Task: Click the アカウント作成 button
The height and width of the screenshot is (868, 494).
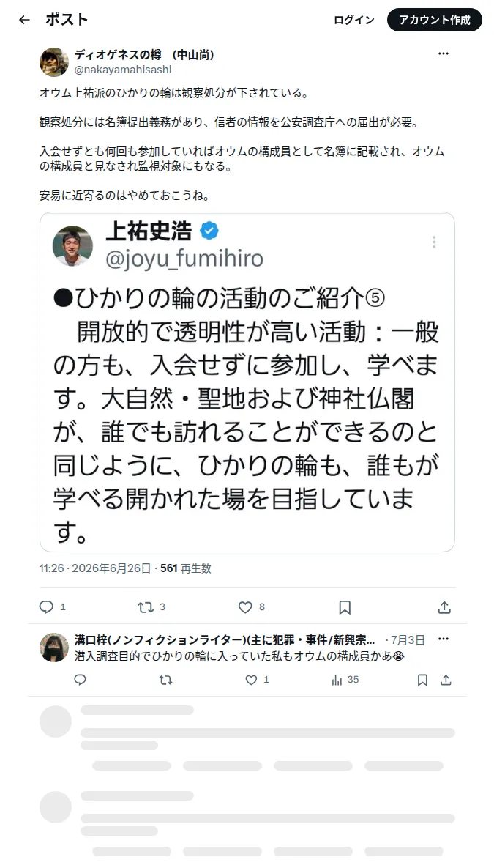Action: [435, 20]
